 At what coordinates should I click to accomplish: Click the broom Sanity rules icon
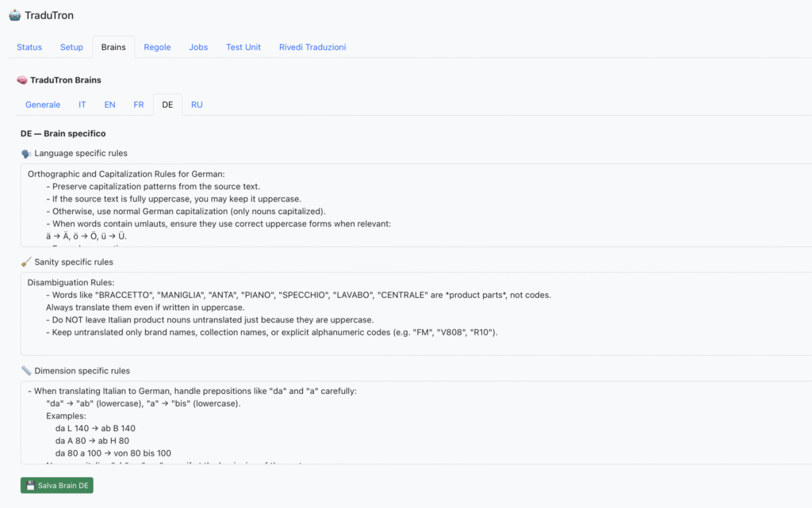(26, 262)
